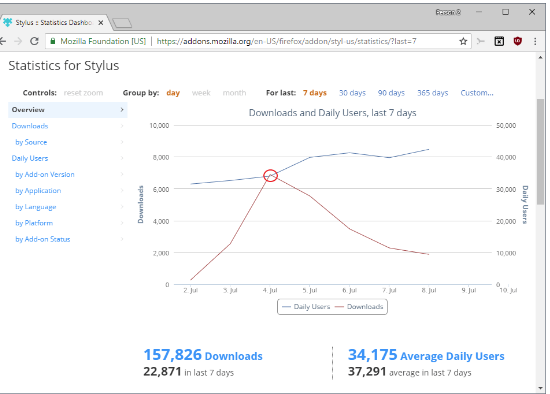Open Daily Users by Add-on Version

[x=45, y=174]
